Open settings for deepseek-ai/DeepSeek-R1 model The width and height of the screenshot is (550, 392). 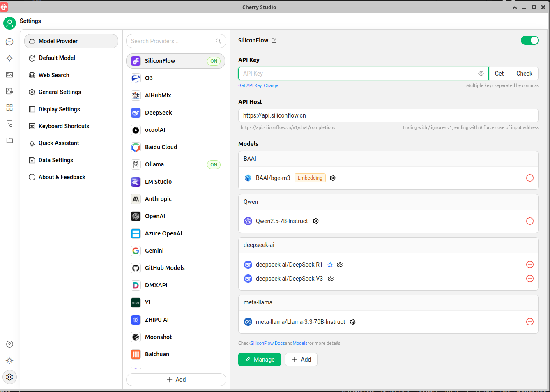click(340, 265)
